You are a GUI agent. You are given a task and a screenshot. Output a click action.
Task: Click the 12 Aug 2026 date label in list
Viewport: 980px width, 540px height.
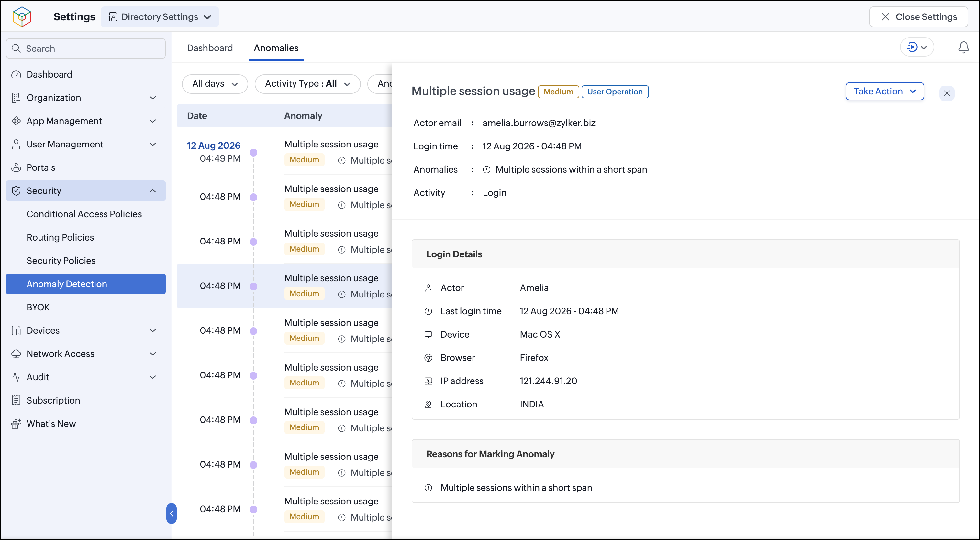[213, 146]
